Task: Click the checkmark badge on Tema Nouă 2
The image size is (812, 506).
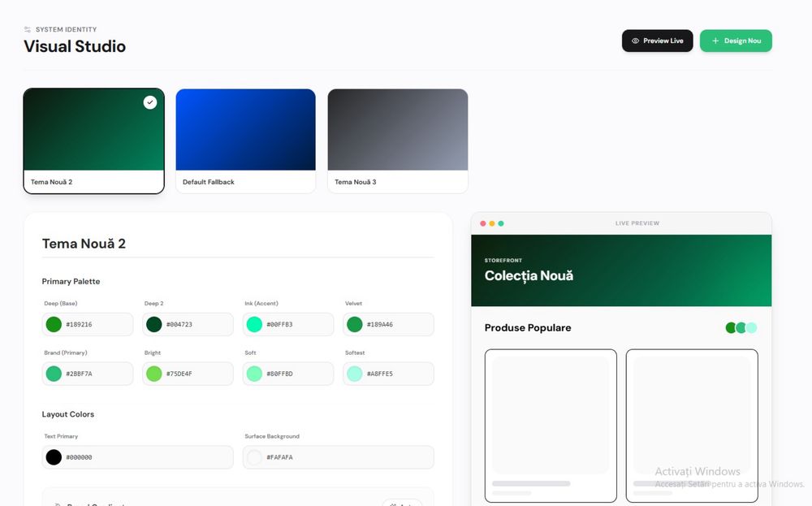Action: click(150, 102)
